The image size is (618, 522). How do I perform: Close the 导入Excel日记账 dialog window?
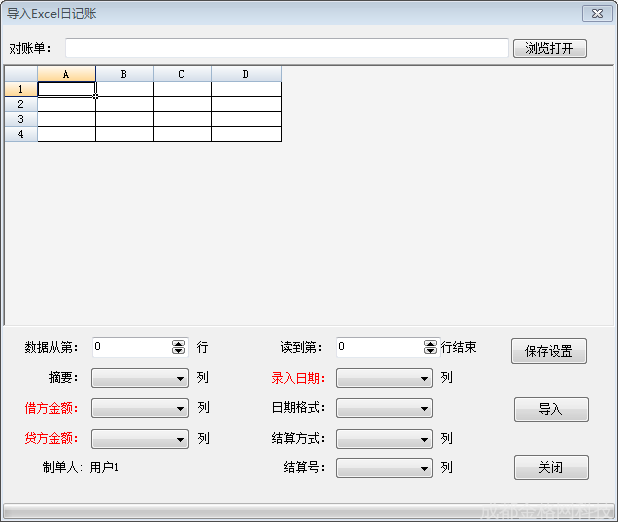click(x=596, y=13)
